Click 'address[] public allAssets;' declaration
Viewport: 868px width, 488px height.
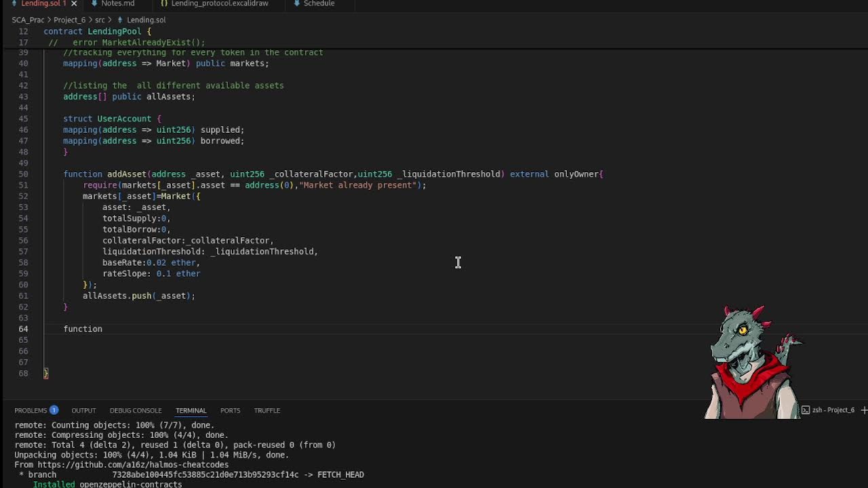click(x=129, y=96)
